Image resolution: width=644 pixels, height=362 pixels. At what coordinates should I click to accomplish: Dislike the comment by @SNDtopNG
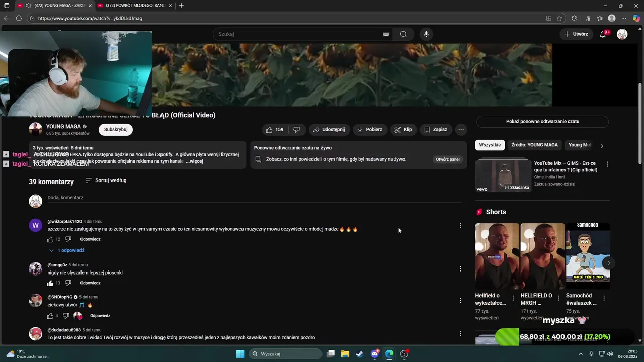(66, 316)
